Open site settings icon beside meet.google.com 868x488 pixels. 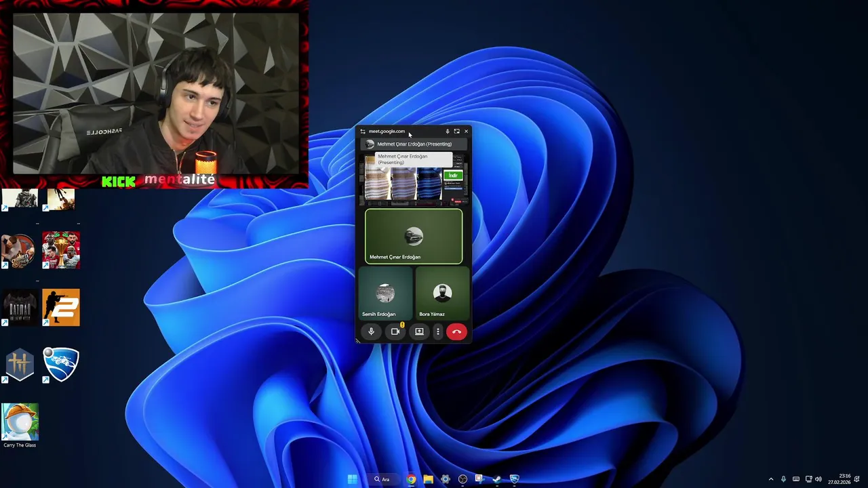click(363, 131)
